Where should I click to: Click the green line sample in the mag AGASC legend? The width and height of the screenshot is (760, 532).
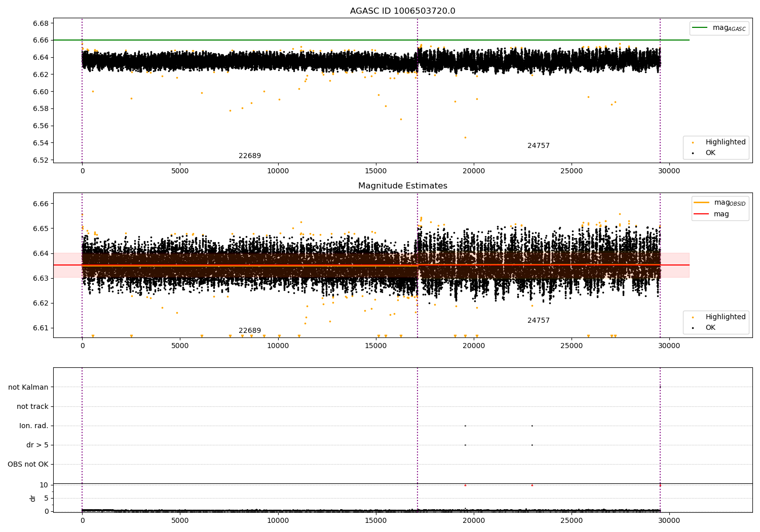point(700,28)
